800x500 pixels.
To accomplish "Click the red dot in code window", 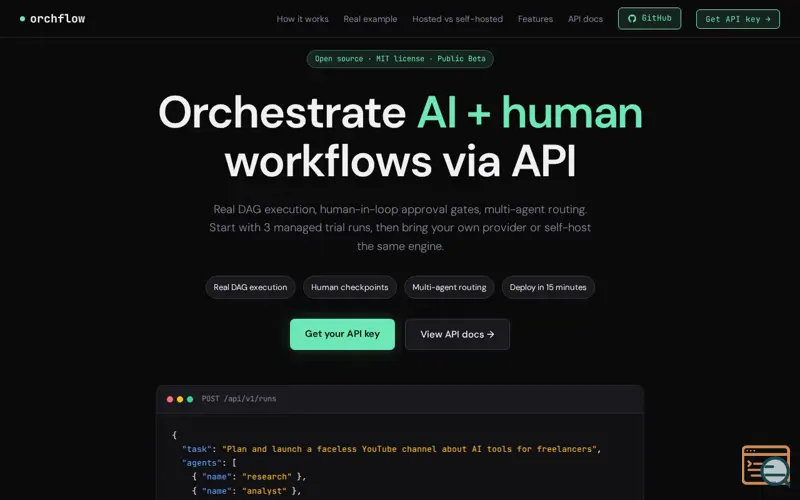I will pos(170,399).
